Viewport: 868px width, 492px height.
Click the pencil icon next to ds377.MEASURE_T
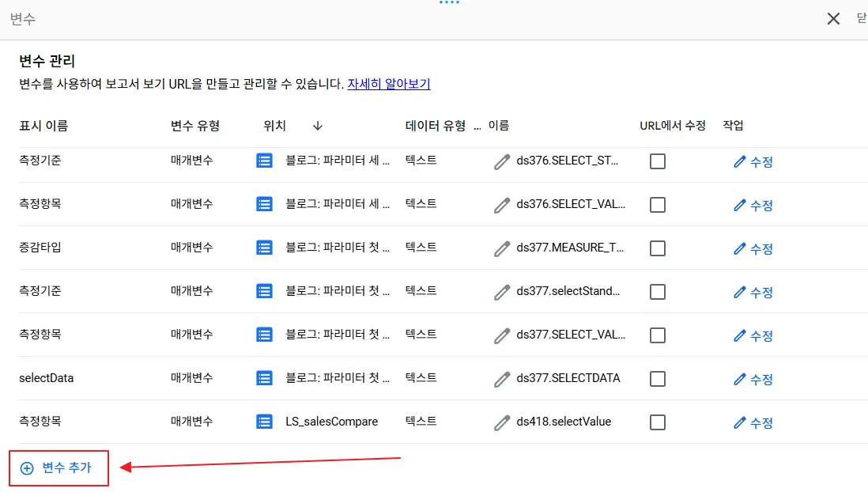pos(502,249)
